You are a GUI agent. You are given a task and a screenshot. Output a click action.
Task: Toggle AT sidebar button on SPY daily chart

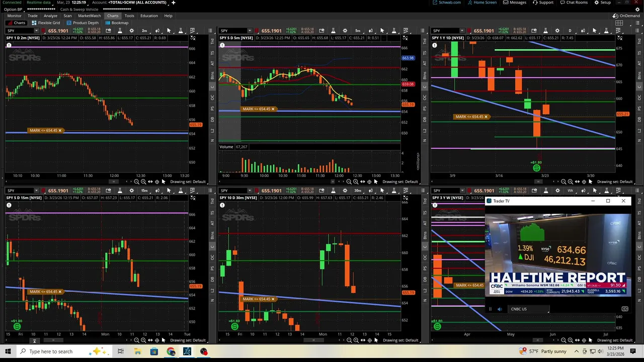[639, 63]
